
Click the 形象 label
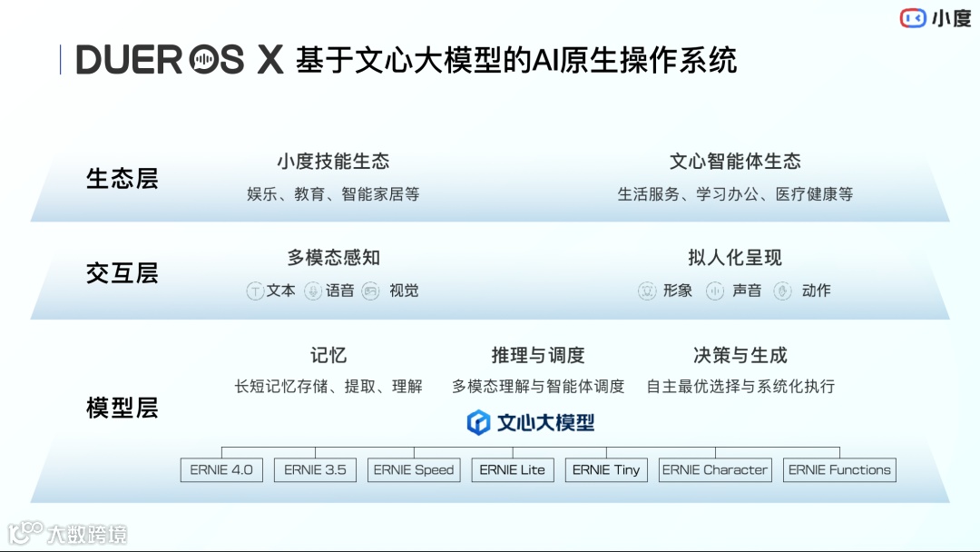click(678, 291)
